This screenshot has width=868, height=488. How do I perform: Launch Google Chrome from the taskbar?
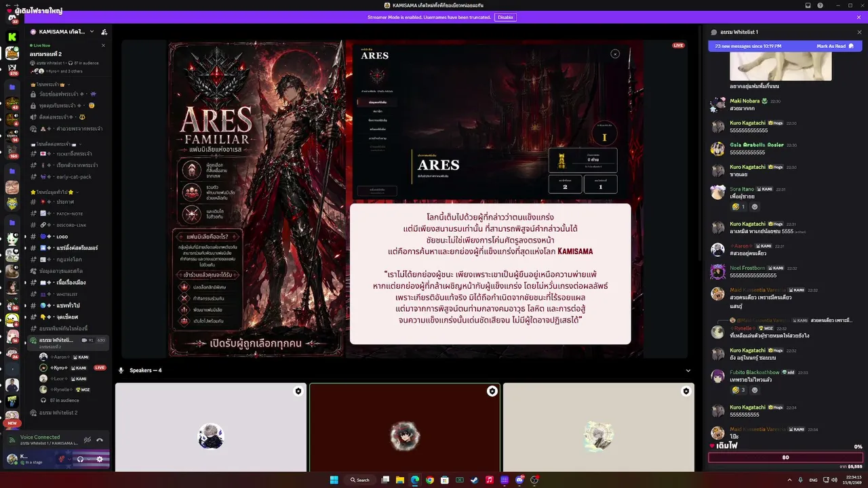430,480
